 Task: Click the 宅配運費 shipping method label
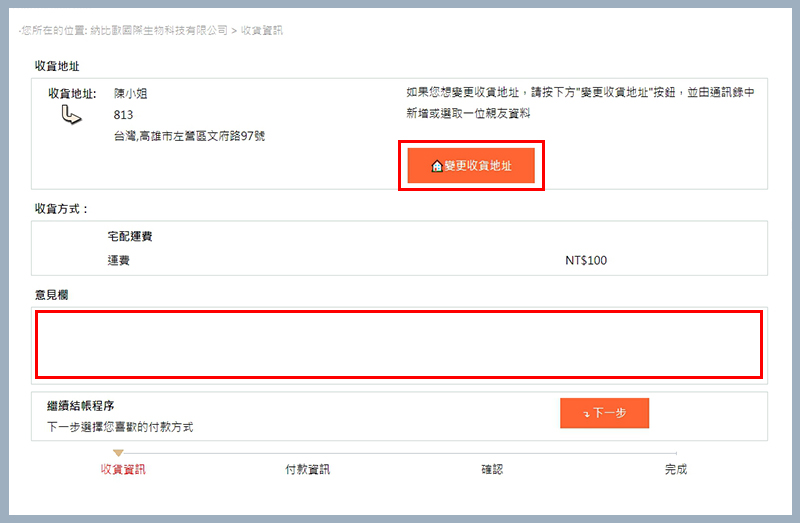point(130,236)
